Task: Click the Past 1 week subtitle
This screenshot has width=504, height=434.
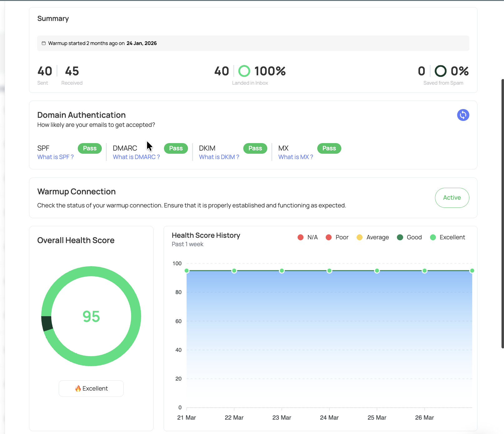Action: (x=187, y=244)
